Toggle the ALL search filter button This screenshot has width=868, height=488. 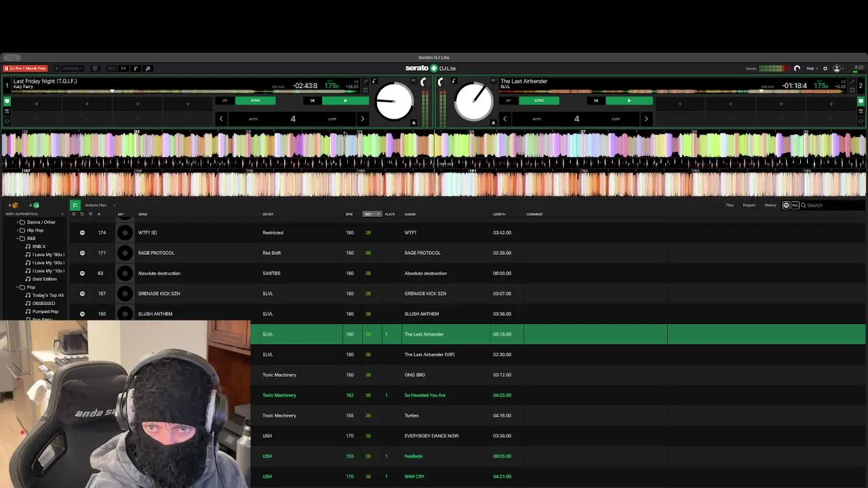pos(795,205)
